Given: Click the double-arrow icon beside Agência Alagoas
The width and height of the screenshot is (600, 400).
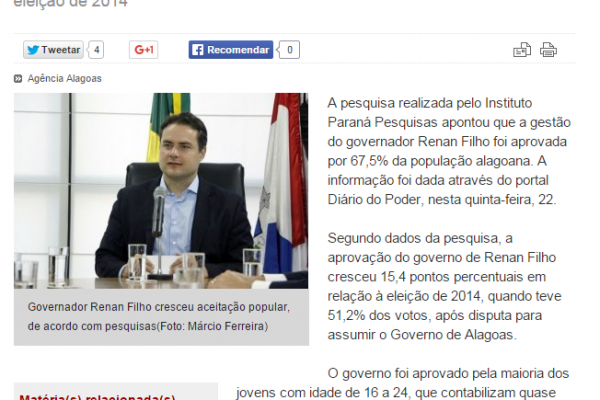Looking at the screenshot, I should point(18,79).
